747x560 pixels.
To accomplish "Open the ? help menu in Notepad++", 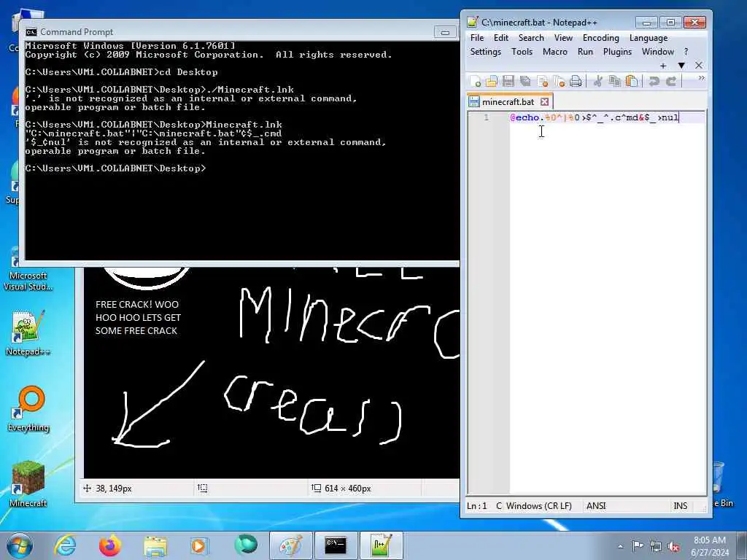I will (686, 52).
